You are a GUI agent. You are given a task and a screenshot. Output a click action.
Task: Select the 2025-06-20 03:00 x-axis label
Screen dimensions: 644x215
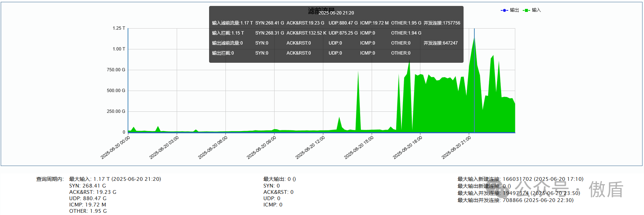(164, 147)
